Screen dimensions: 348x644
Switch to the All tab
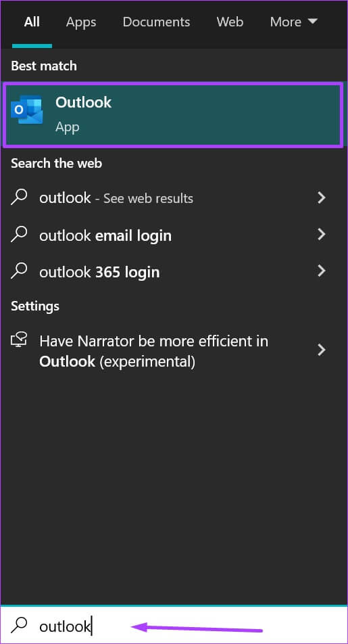[x=32, y=22]
